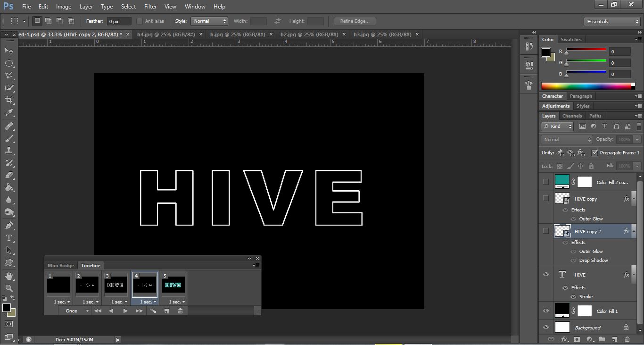Show the HIVE copy layer
This screenshot has height=345, width=644.
[x=546, y=198]
